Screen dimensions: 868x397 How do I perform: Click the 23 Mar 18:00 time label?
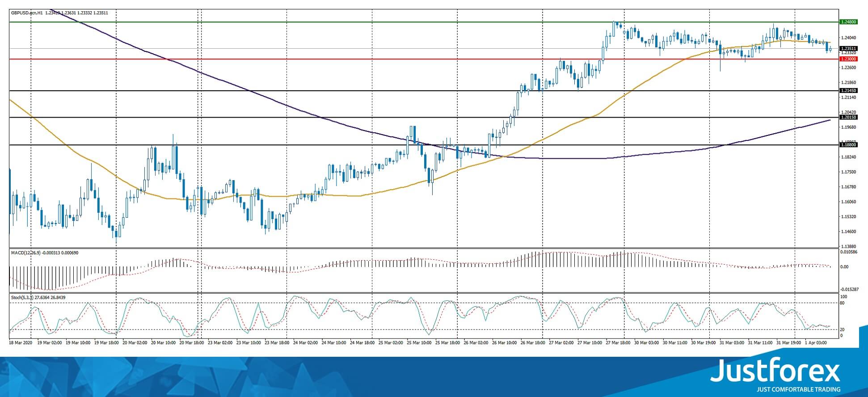tap(278, 343)
